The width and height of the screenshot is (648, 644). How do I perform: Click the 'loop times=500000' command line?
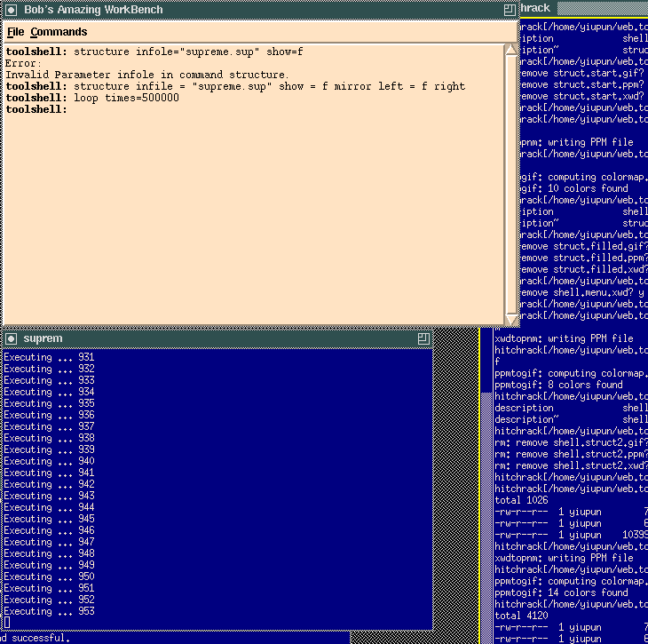(126, 98)
